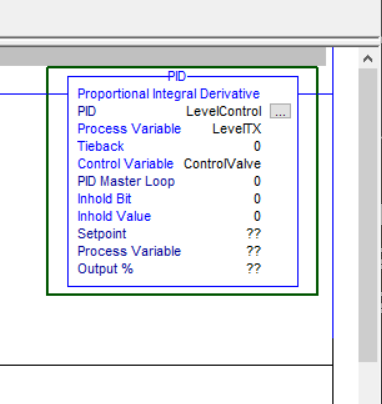Click the Tieback label
382x404 pixels.
[x=101, y=146]
